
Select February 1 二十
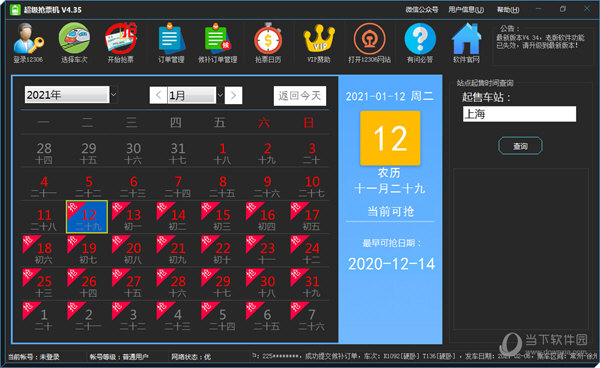(x=43, y=317)
